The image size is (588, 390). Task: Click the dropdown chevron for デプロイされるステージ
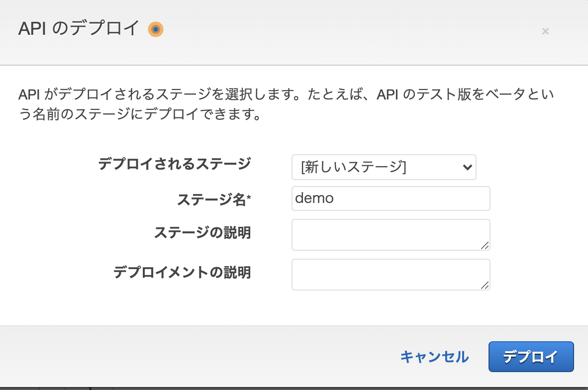tap(467, 167)
